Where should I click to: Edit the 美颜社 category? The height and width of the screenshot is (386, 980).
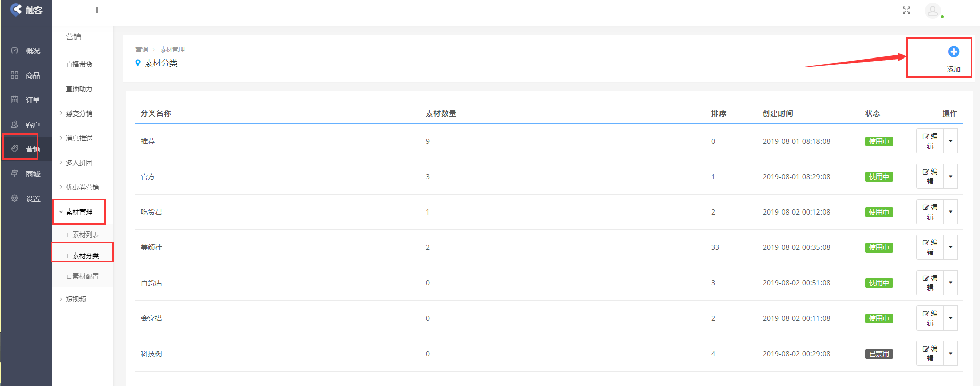930,247
